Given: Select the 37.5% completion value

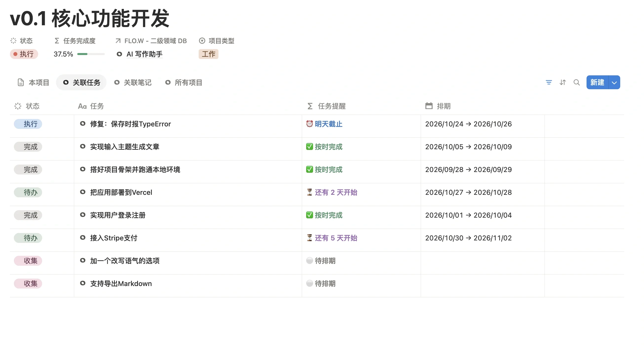Looking at the screenshot, I should [63, 54].
